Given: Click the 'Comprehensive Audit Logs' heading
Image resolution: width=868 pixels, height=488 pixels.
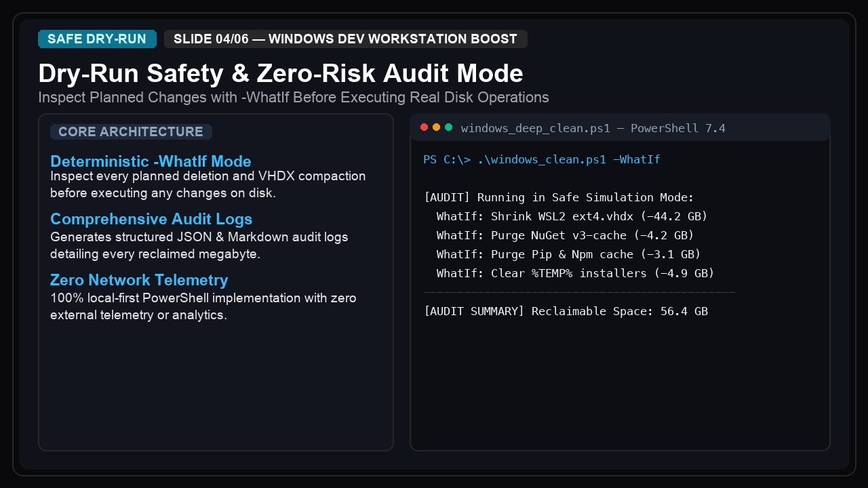Looking at the screenshot, I should coord(151,219).
